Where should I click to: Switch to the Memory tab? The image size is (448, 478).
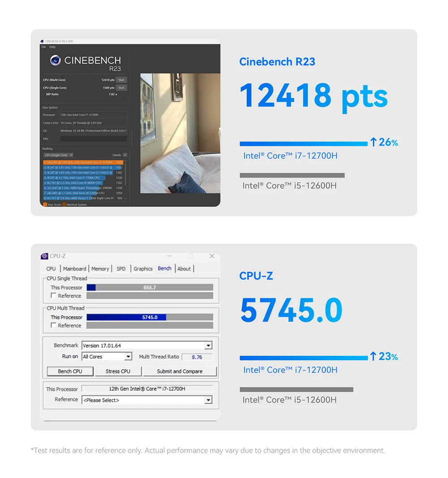100,269
